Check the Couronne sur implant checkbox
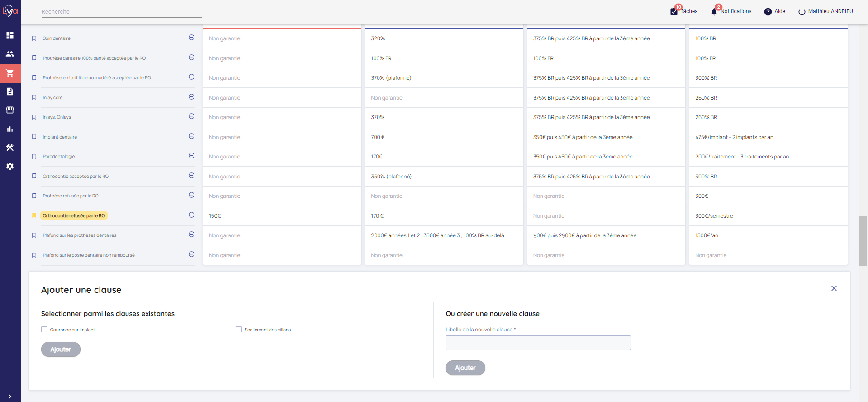 pos(44,330)
